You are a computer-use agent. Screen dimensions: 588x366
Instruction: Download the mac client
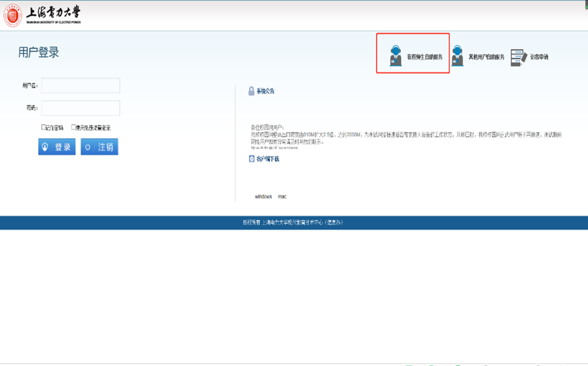[282, 196]
